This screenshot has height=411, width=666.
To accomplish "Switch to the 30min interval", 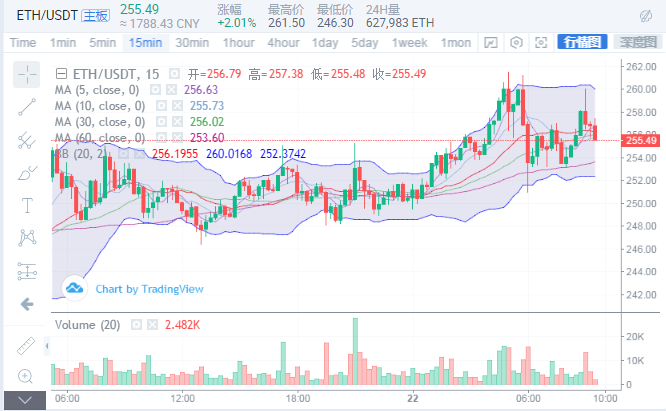I will [192, 43].
